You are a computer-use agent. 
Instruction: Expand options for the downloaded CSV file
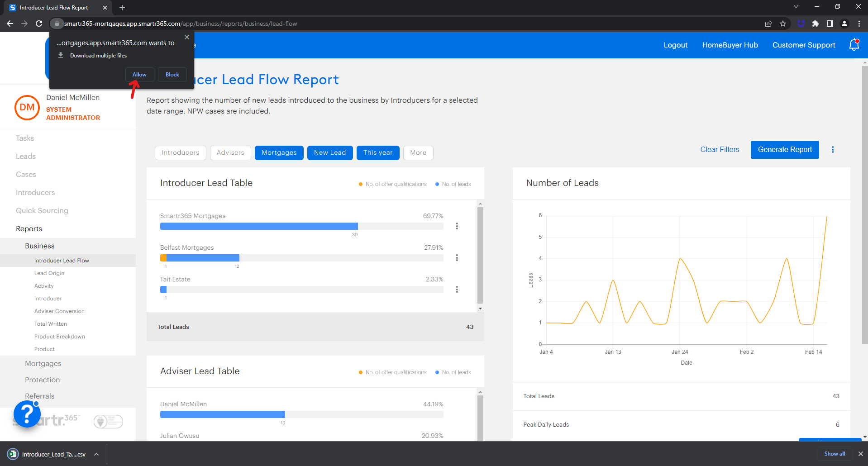96,454
